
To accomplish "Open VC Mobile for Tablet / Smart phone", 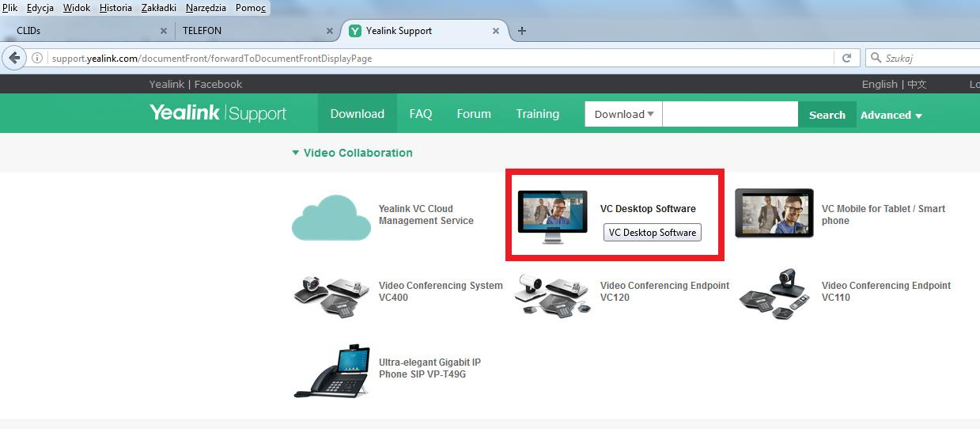I will coord(884,214).
